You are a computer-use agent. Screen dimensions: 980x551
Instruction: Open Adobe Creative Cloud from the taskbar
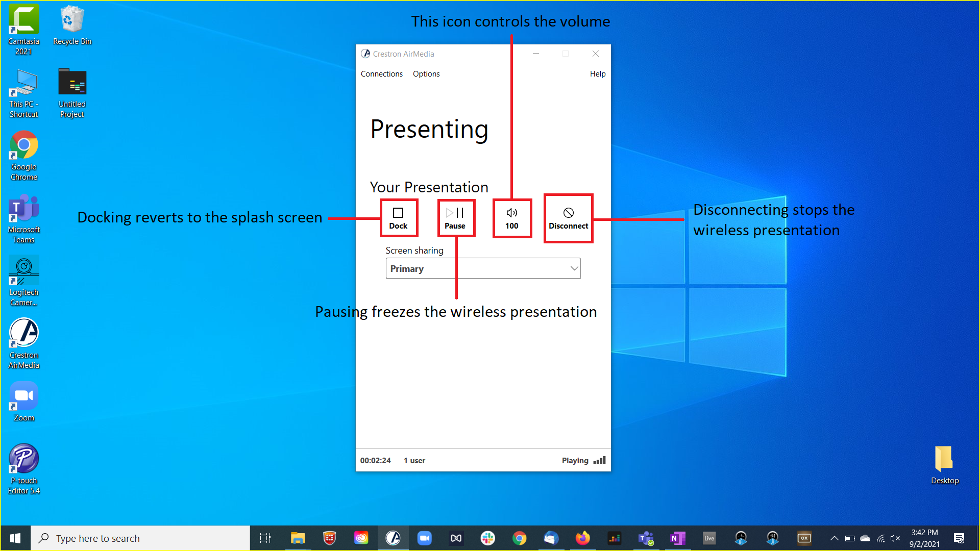pos(361,538)
